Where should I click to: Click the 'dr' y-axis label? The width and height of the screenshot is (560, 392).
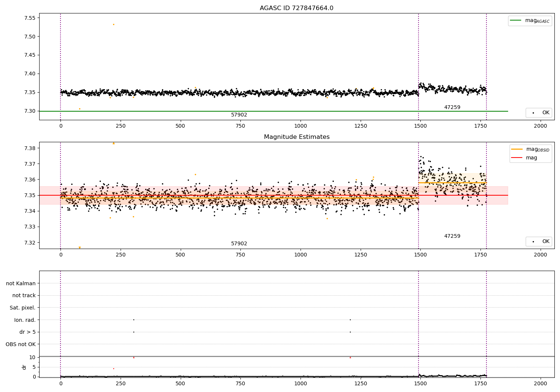point(24,367)
